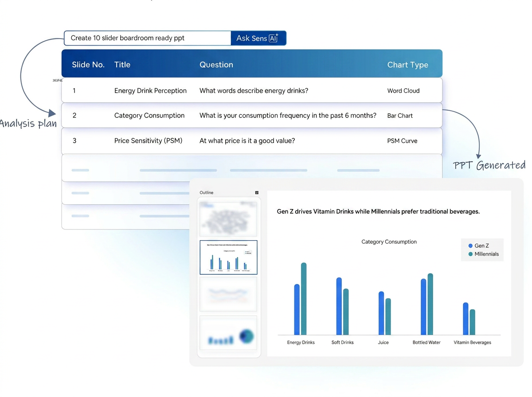Click the AI sparkle icon in Ask Sens
The height and width of the screenshot is (397, 532).
coord(274,38)
